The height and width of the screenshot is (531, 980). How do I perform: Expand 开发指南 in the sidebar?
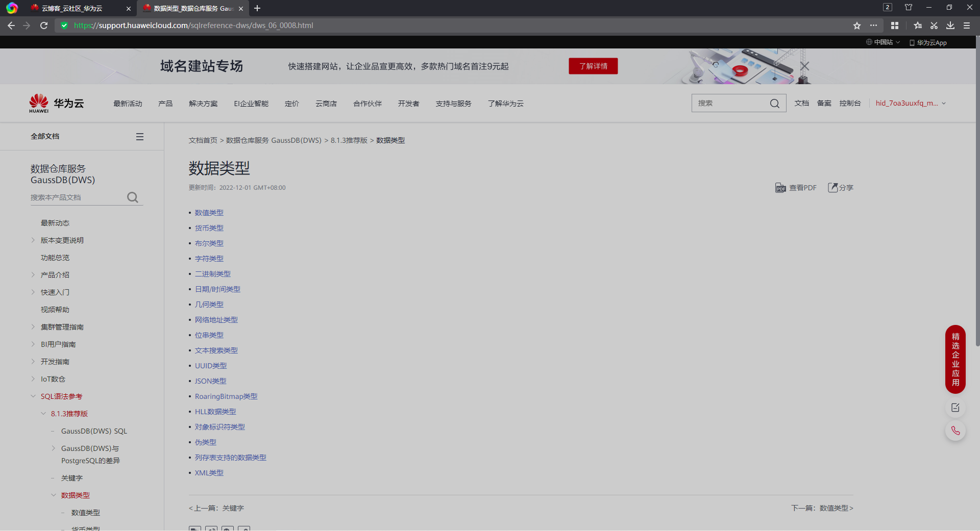click(x=33, y=362)
